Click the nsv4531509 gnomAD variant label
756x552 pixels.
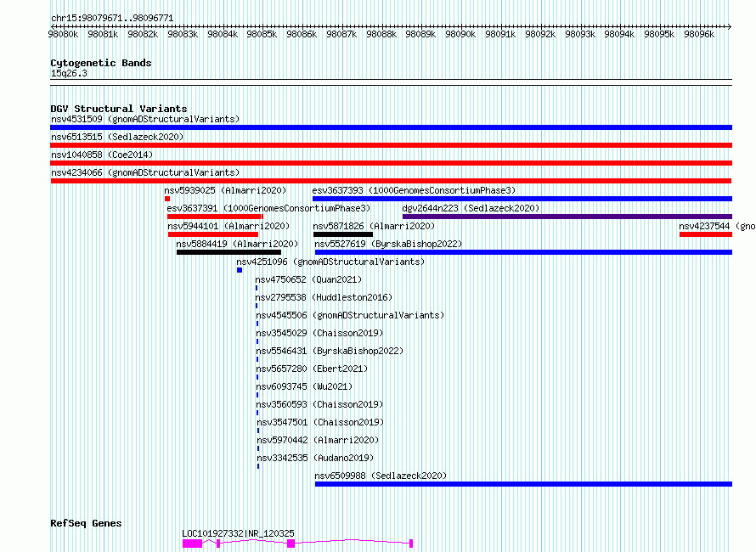click(x=145, y=119)
